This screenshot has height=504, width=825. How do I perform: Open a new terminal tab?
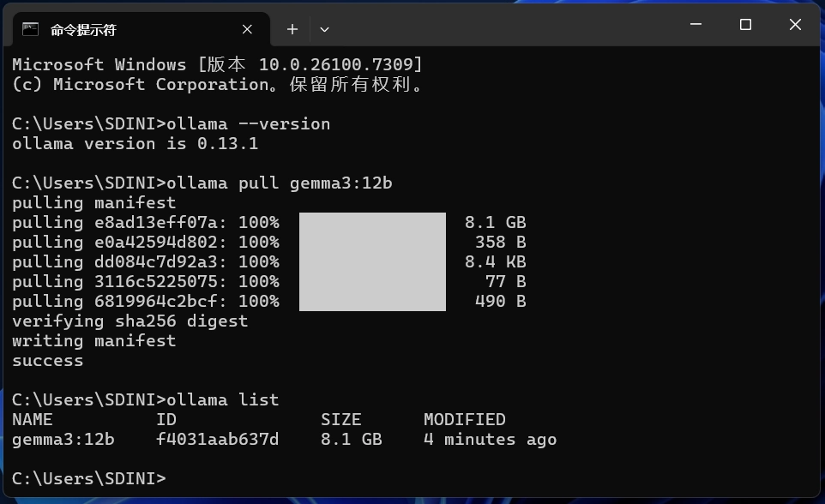click(292, 29)
